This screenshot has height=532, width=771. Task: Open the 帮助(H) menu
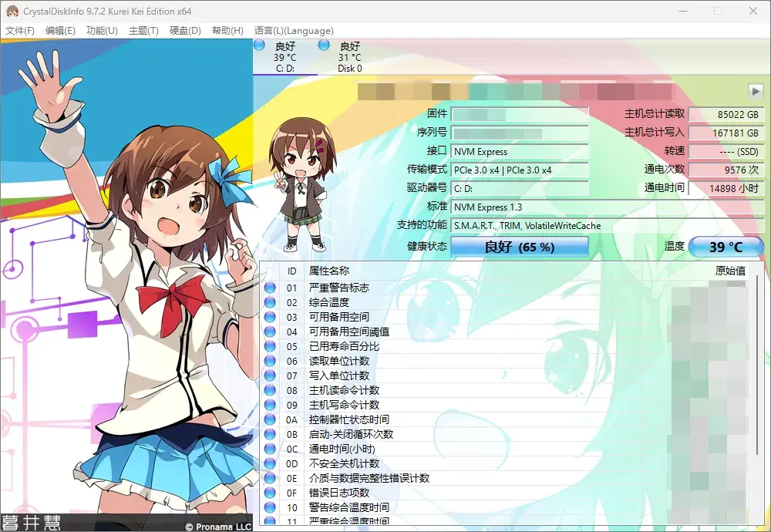(227, 31)
